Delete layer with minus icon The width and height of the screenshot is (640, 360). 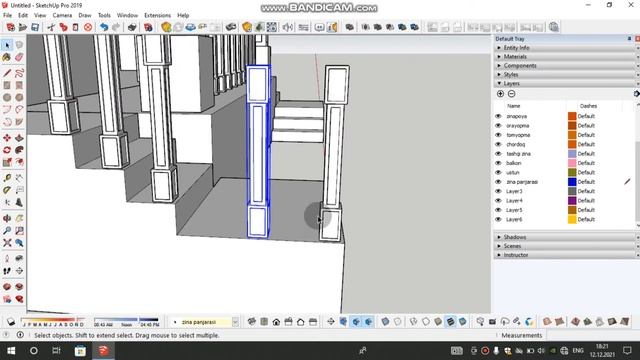click(x=511, y=94)
